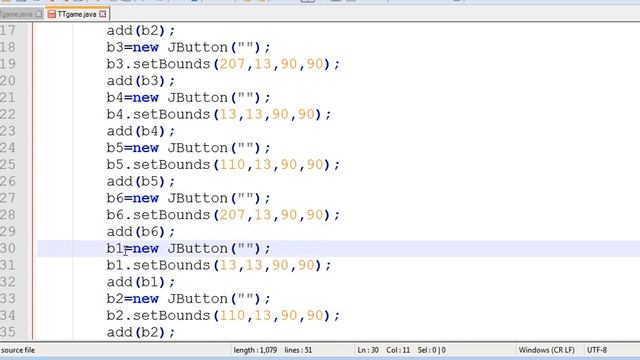This screenshot has height=360, width=640.
Task: Place cursor in line 18 'b3=new JButton' code
Action: 188,47
